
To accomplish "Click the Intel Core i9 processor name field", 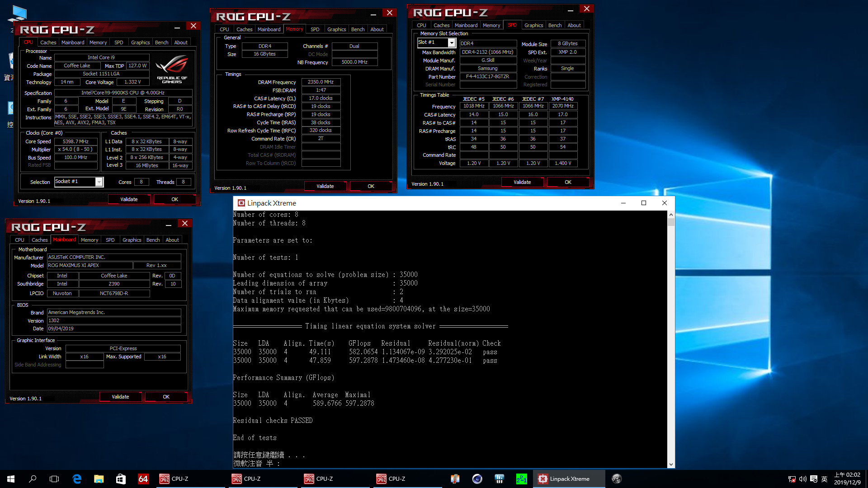I will (101, 58).
